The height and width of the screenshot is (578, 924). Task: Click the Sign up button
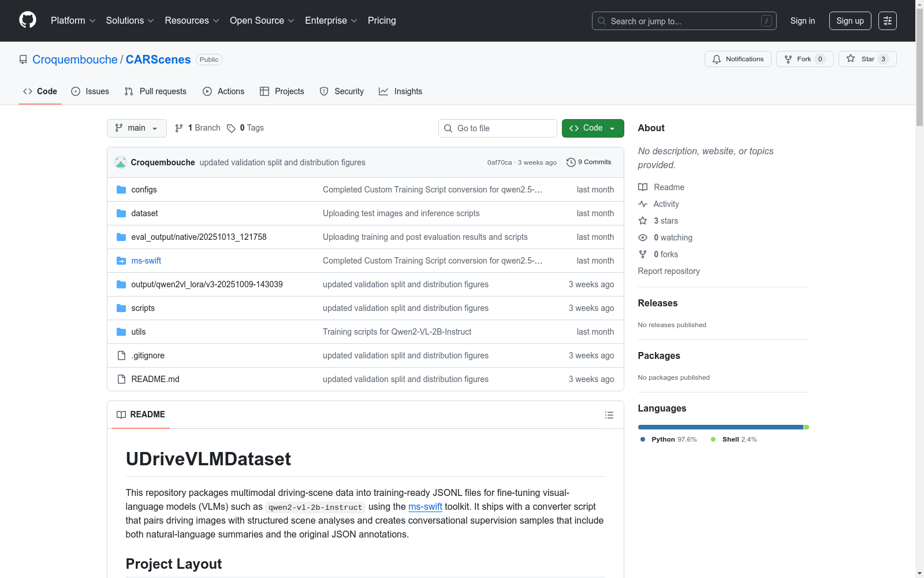tap(850, 21)
